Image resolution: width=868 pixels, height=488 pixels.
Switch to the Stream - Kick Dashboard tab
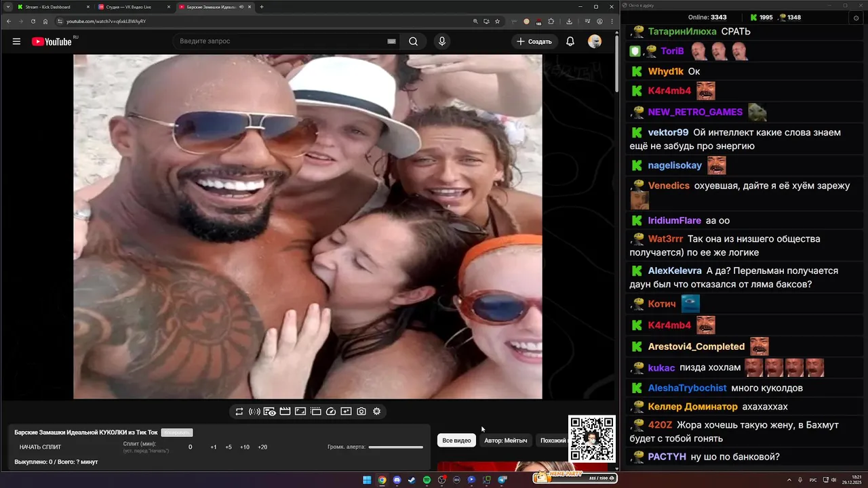coord(53,7)
